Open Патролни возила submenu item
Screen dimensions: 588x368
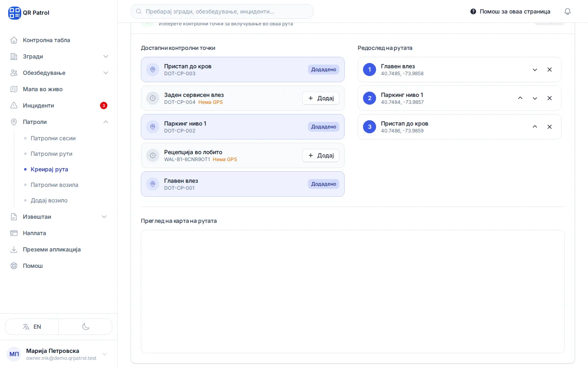(54, 185)
